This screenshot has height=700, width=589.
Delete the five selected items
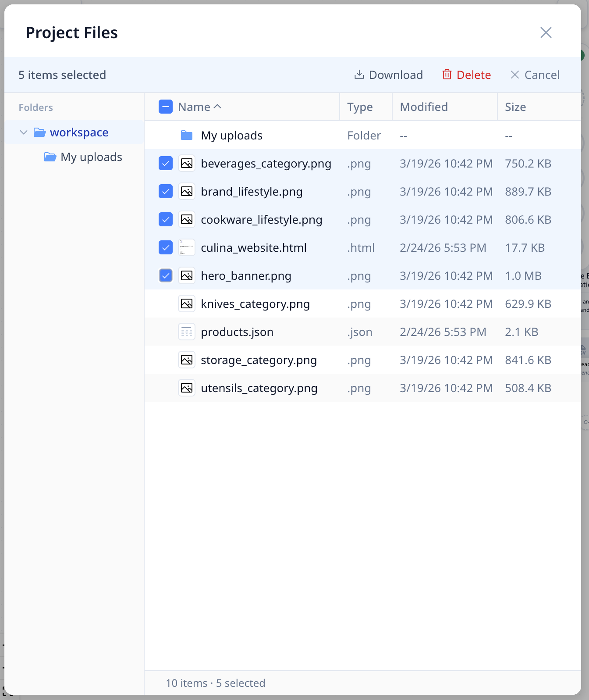click(x=466, y=75)
